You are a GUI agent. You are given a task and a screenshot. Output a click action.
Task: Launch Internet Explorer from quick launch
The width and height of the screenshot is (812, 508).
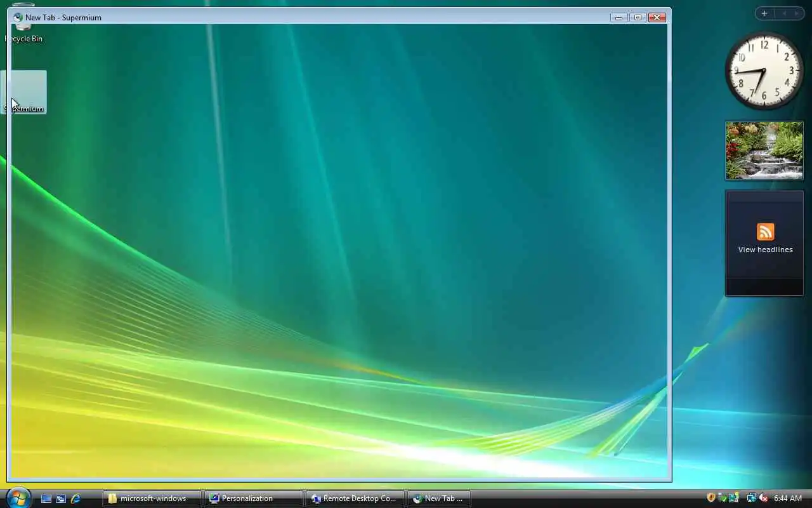point(75,498)
